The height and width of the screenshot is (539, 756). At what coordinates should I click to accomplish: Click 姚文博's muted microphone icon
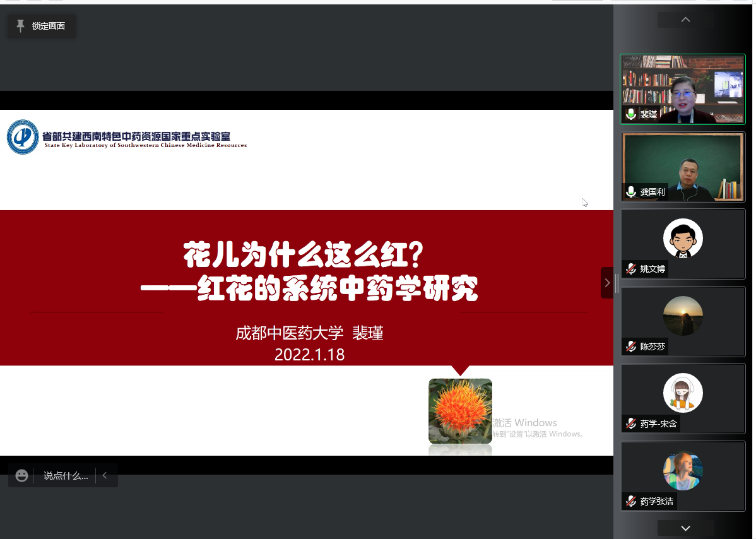tap(630, 269)
